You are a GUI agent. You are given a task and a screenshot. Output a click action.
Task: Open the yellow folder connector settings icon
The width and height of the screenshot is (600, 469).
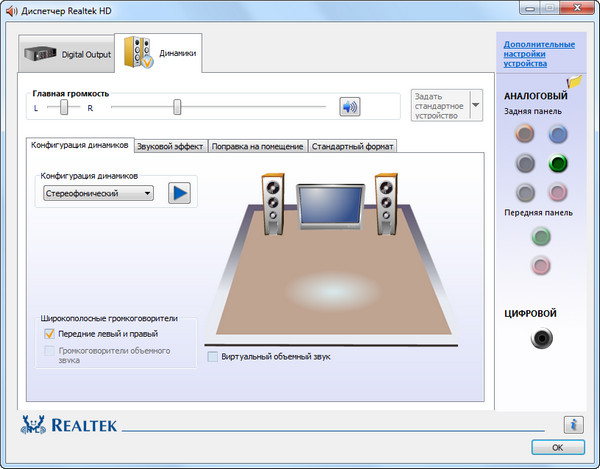click(574, 83)
